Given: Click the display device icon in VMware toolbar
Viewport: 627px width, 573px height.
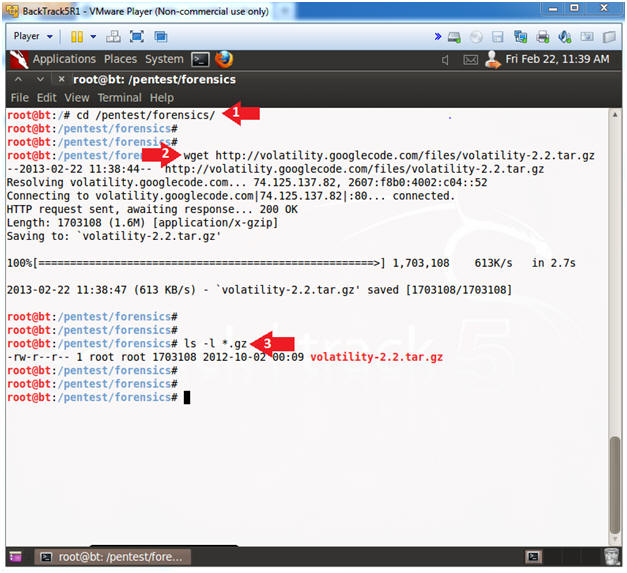Looking at the screenshot, I should tap(587, 37).
